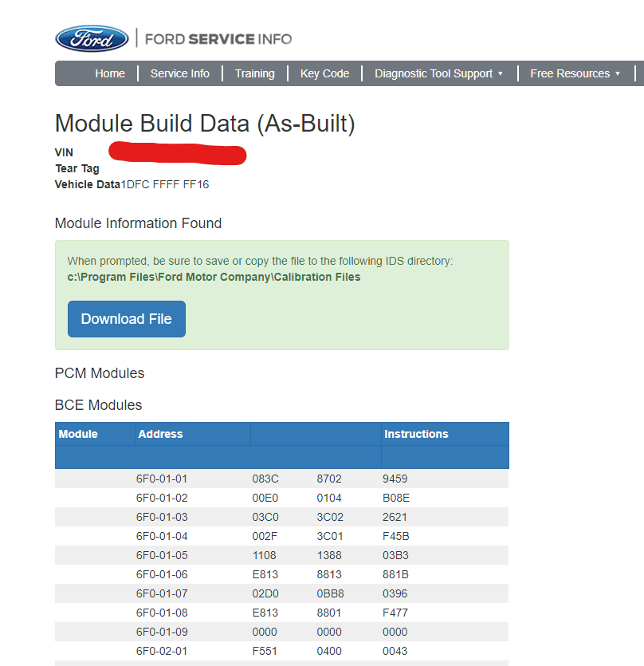Select Vehicle Data value 1DFC FFFF FF16

coord(165,184)
